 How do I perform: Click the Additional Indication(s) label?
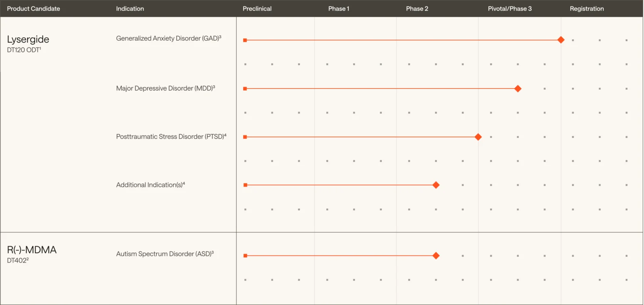click(150, 185)
